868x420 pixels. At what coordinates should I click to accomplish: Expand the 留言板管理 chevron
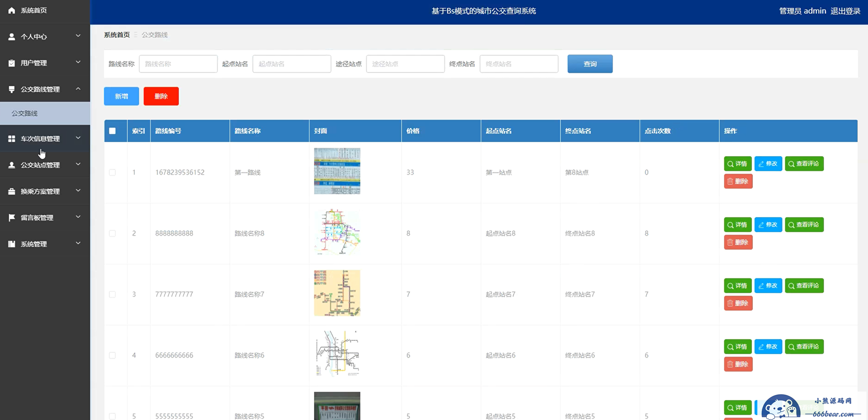pos(78,217)
